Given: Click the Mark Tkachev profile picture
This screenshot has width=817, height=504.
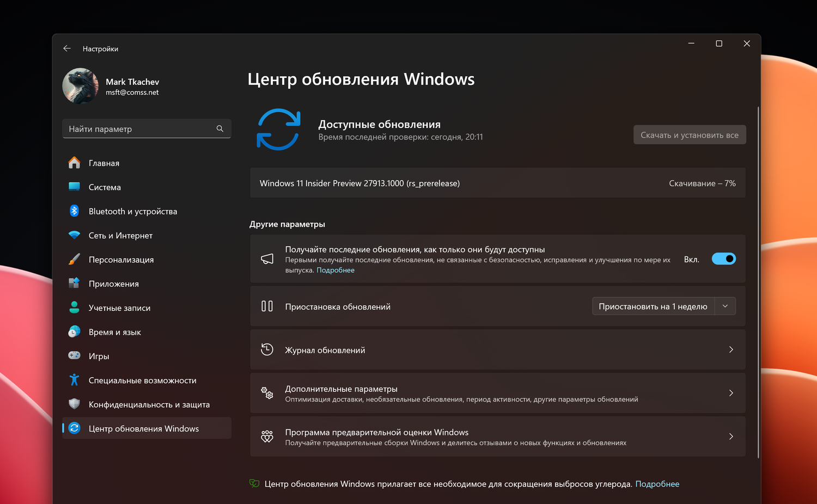Looking at the screenshot, I should pyautogui.click(x=80, y=85).
